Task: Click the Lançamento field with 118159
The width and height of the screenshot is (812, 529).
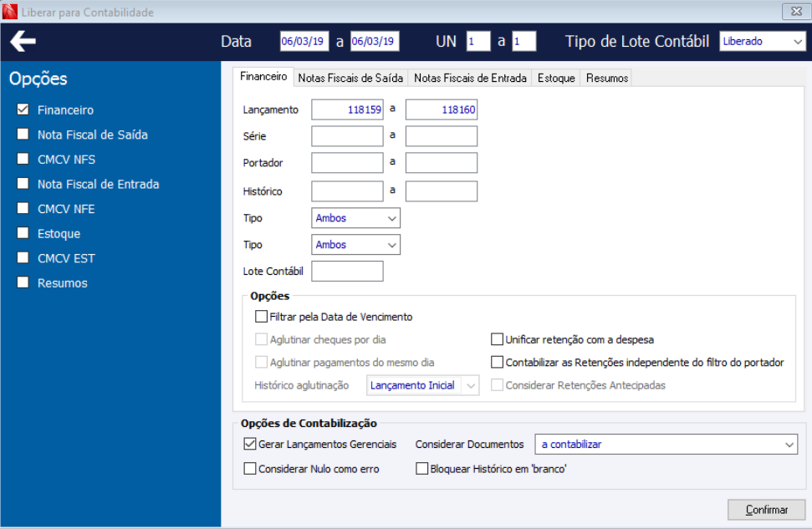Action: pyautogui.click(x=348, y=109)
